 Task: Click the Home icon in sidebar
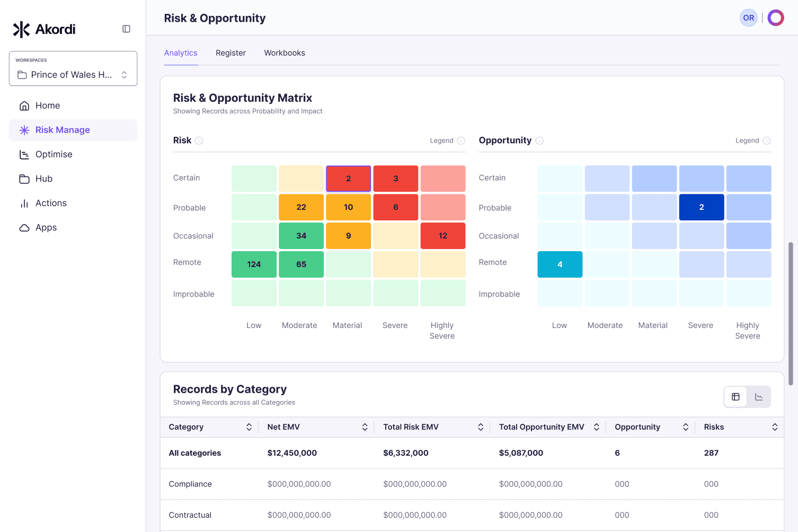click(x=24, y=105)
